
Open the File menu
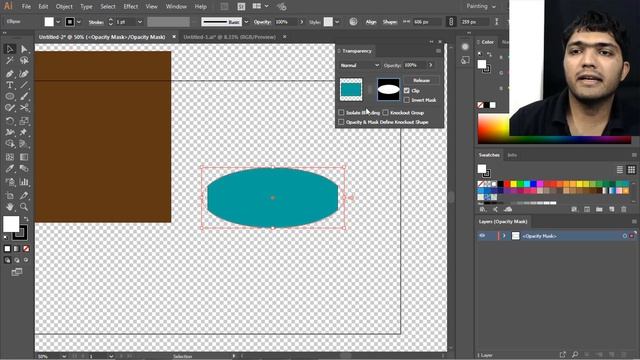click(26, 7)
